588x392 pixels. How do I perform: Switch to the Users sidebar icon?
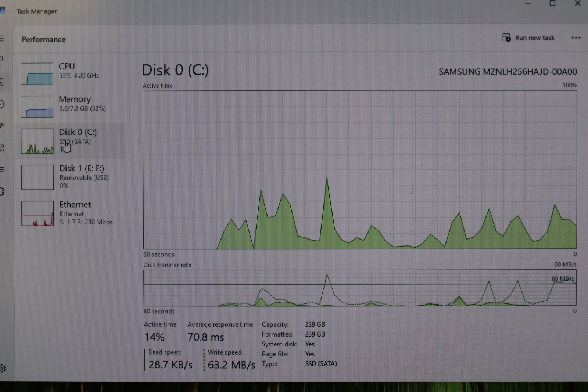point(2,148)
